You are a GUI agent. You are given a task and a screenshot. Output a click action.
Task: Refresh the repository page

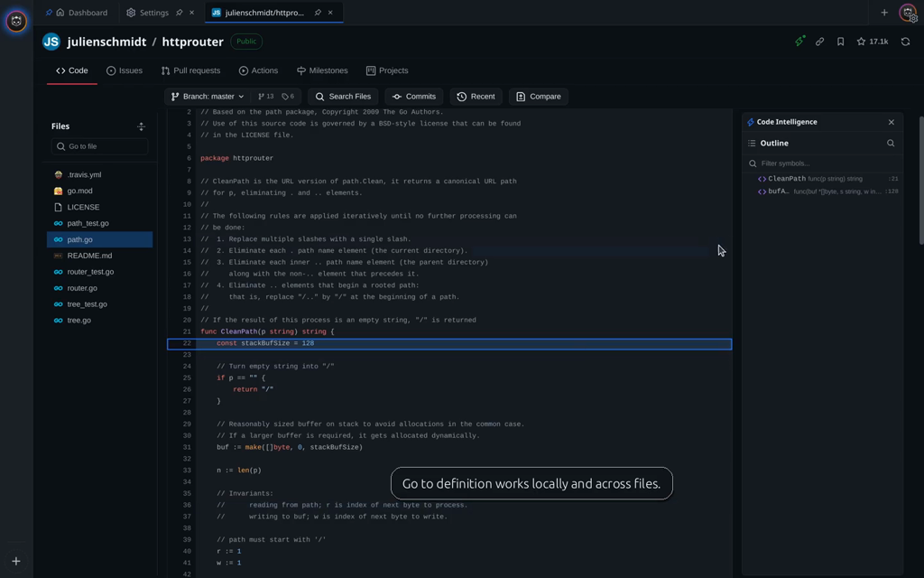tap(905, 42)
